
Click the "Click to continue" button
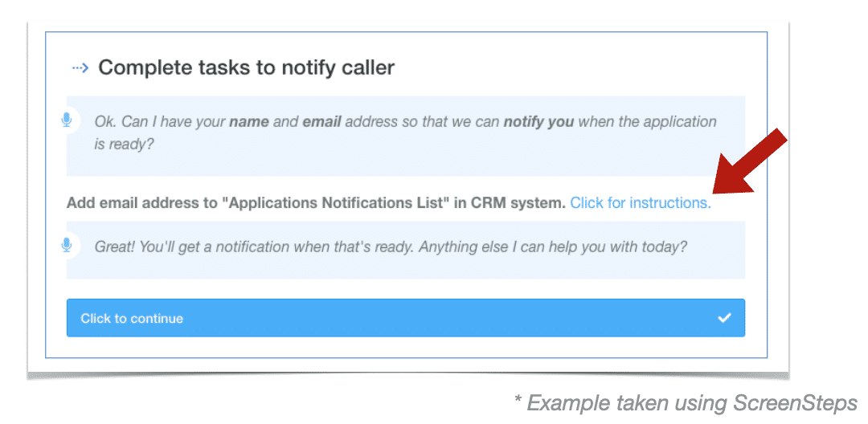coord(406,318)
